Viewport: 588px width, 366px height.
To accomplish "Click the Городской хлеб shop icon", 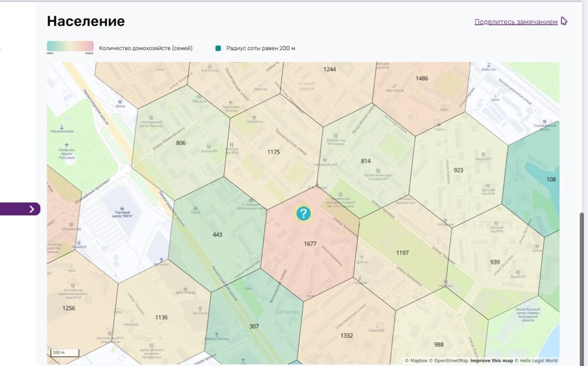I will [326, 159].
